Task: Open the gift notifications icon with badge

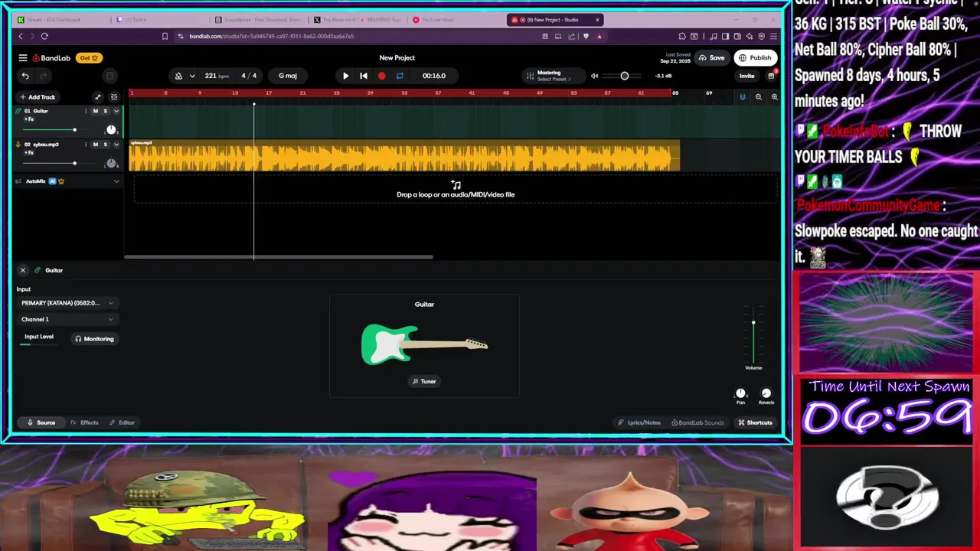Action: coord(772,75)
